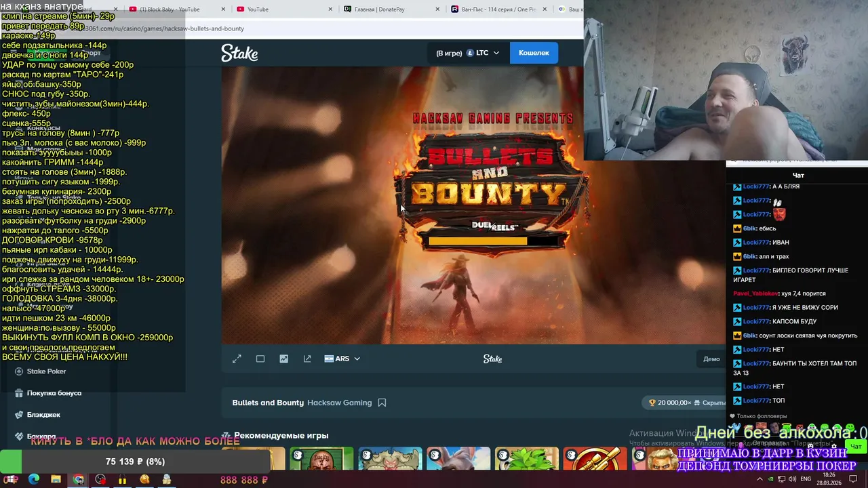Click Locki777 username in БИГЛЕО ГОВОРИТ message
Screen dimensions: 868x488
pyautogui.click(x=756, y=270)
